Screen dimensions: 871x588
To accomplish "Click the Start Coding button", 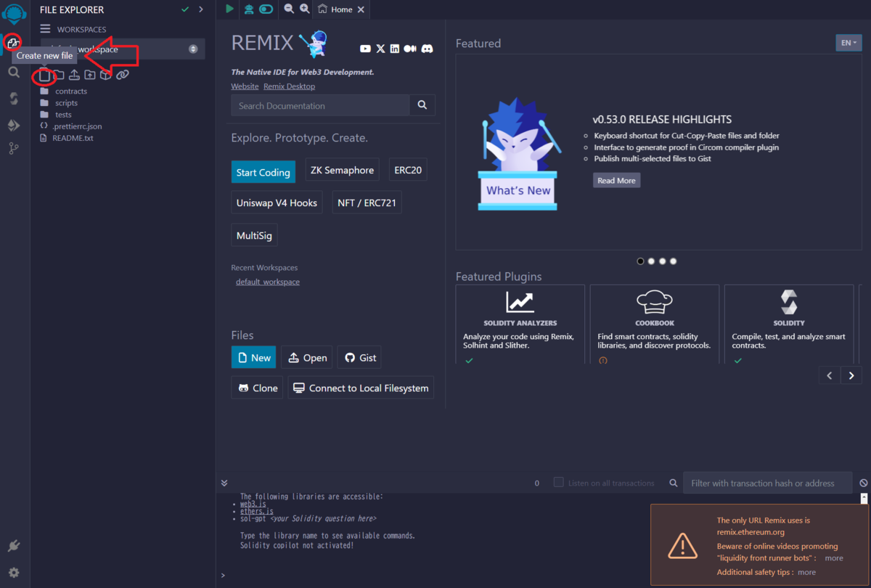I will (x=263, y=172).
